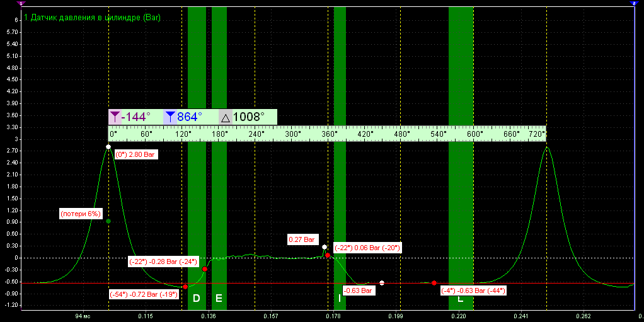Screen dimensions: 644x322
Task: Click the 0.220 time axis label
Action: pyautogui.click(x=459, y=317)
